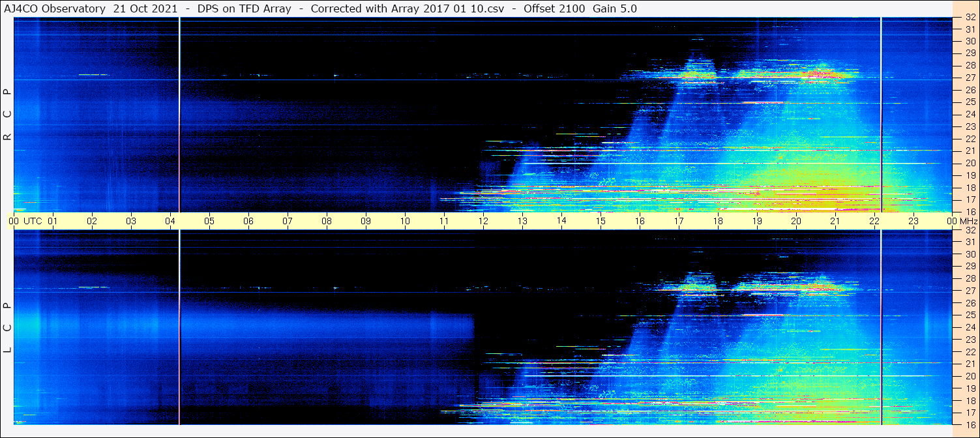Select the '10' hour label on the time axis

click(x=405, y=221)
